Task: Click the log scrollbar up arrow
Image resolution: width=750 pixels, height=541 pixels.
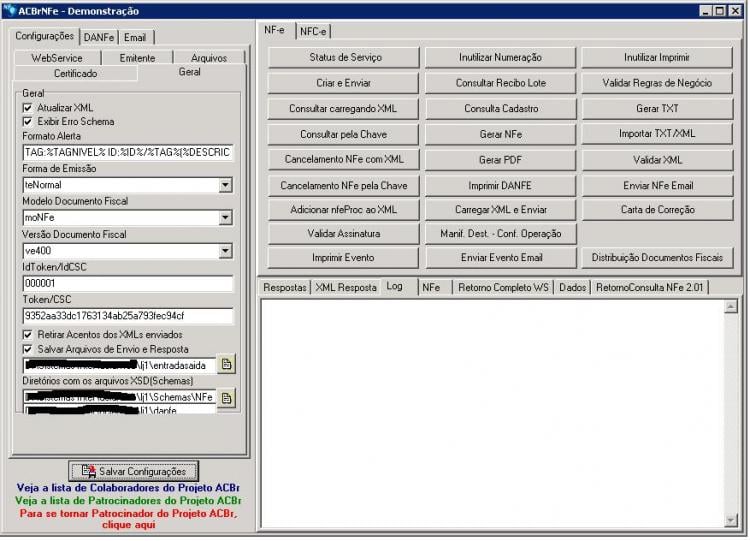Action: coord(730,306)
